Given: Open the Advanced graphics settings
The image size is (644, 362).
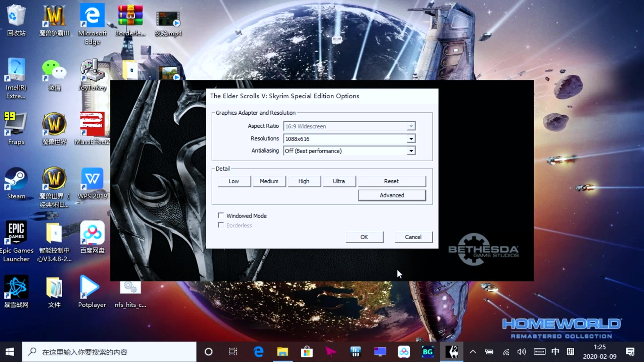Looking at the screenshot, I should [x=392, y=195].
